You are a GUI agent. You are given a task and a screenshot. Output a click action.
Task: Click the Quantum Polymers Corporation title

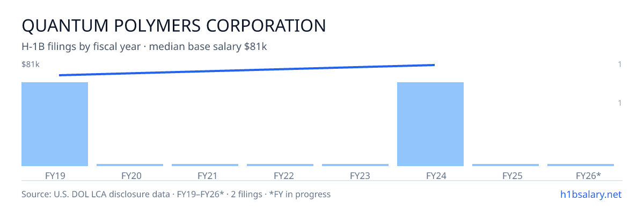coord(173,25)
